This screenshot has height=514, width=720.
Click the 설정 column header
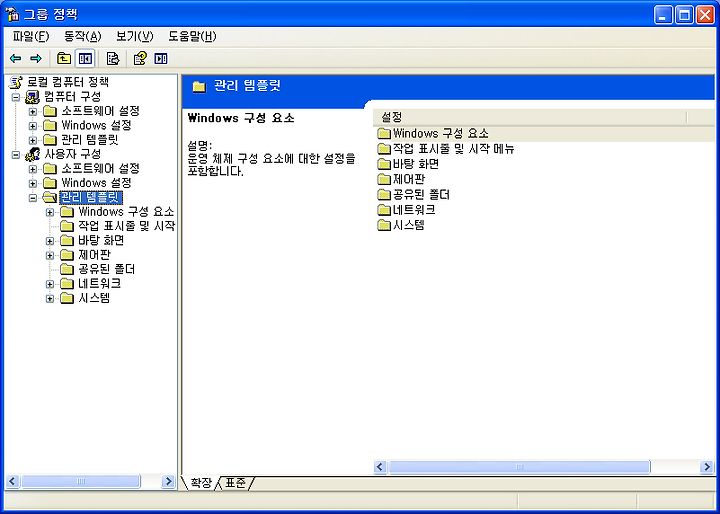[x=530, y=117]
